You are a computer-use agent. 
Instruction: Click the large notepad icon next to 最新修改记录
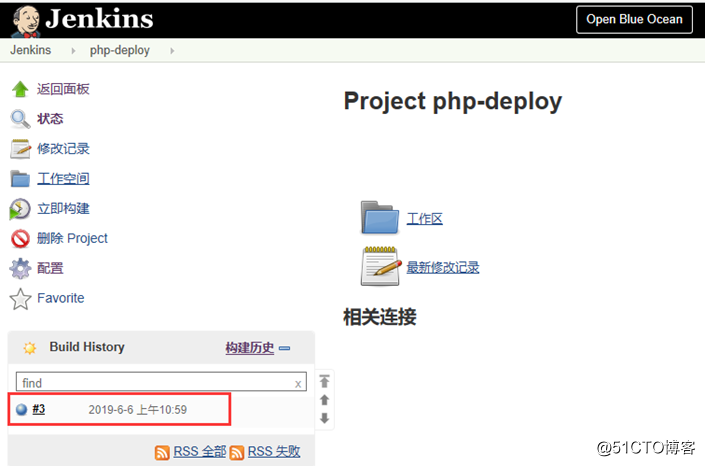click(x=381, y=266)
